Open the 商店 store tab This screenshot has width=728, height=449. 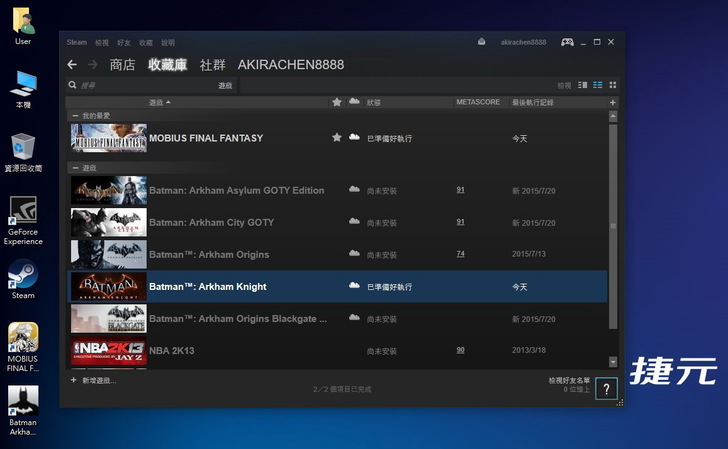[122, 64]
